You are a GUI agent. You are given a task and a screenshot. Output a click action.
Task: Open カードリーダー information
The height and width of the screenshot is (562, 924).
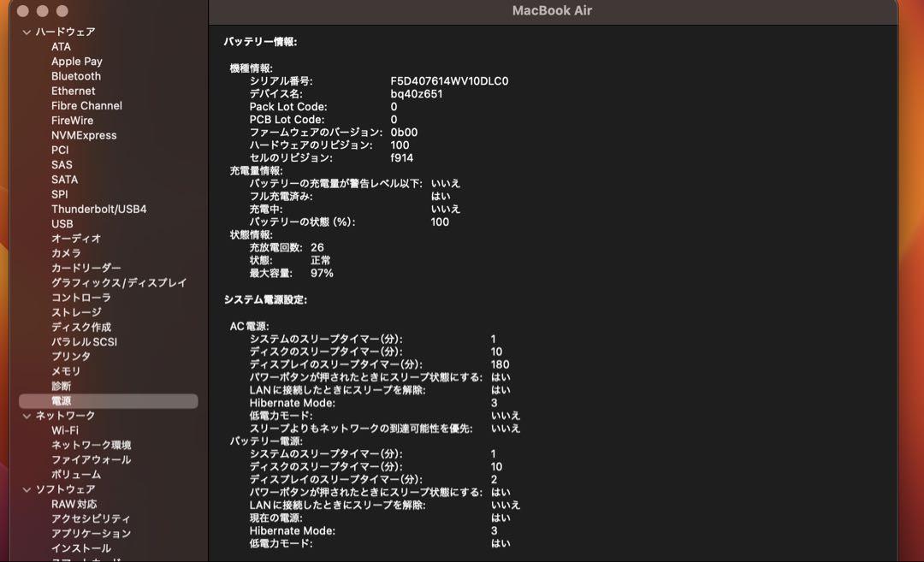(x=86, y=268)
